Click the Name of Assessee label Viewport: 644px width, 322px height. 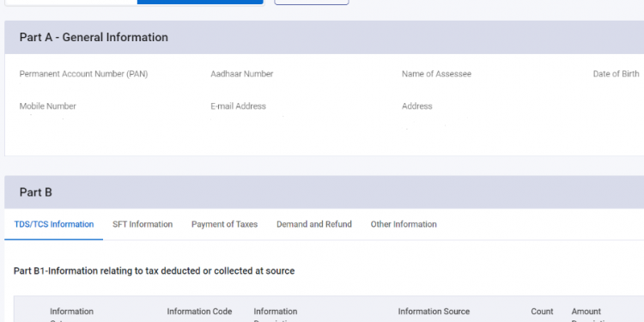click(436, 74)
